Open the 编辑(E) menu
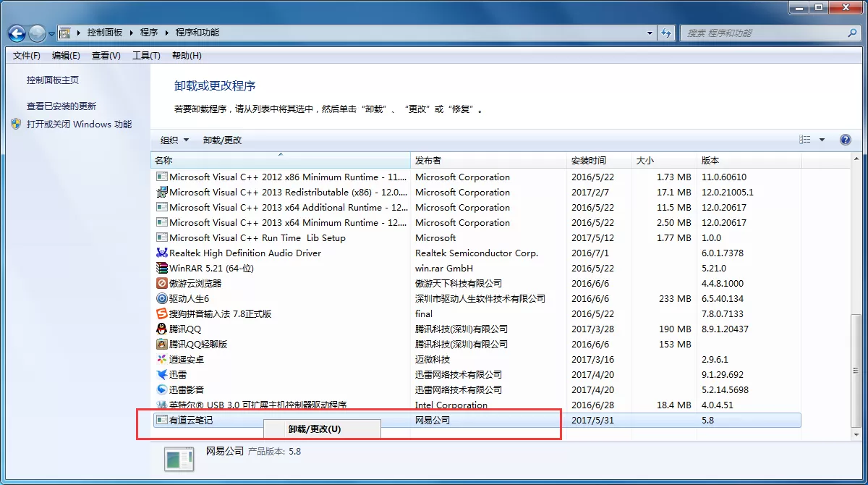The width and height of the screenshot is (868, 485). (x=66, y=56)
